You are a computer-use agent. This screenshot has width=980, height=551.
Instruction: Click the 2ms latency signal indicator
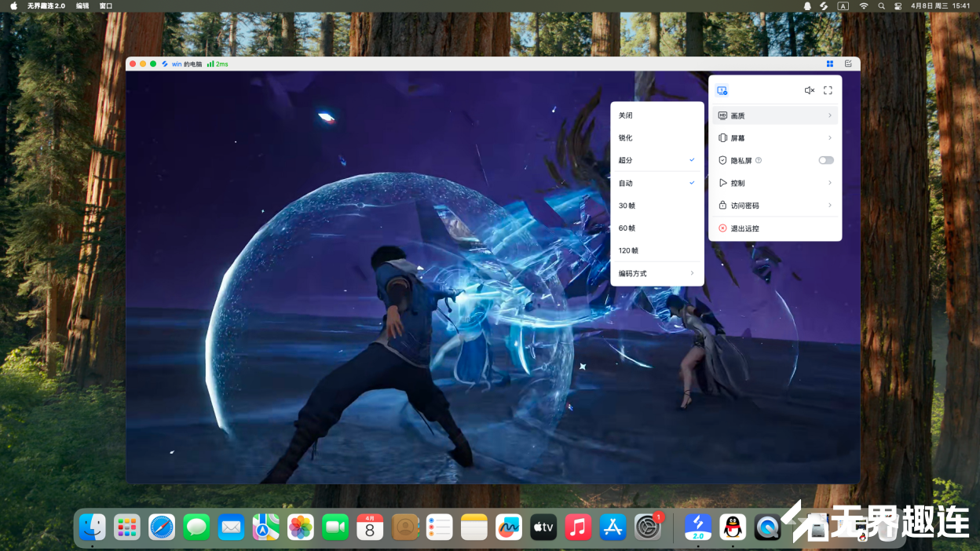(218, 64)
